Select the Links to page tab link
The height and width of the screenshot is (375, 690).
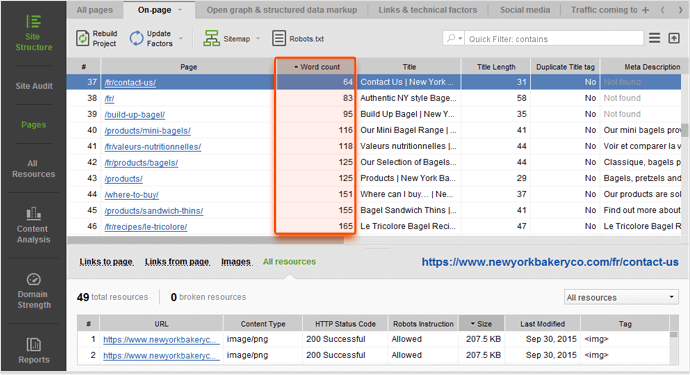point(106,262)
